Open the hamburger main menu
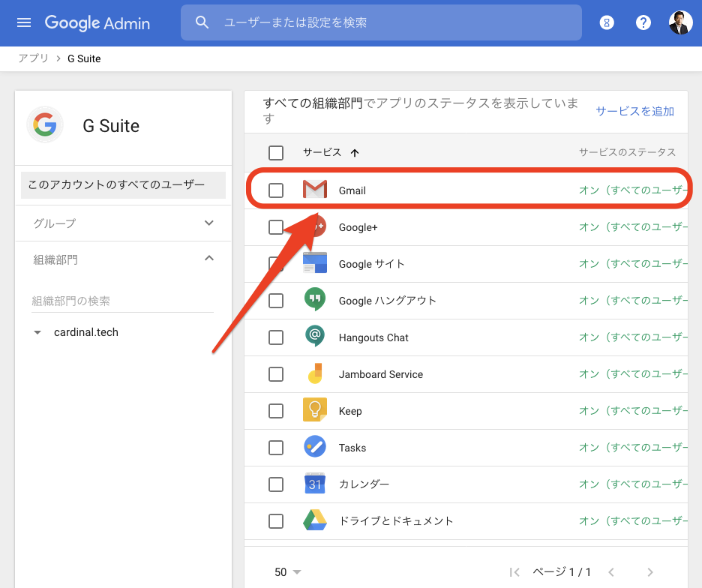This screenshot has height=588, width=702. point(24,22)
